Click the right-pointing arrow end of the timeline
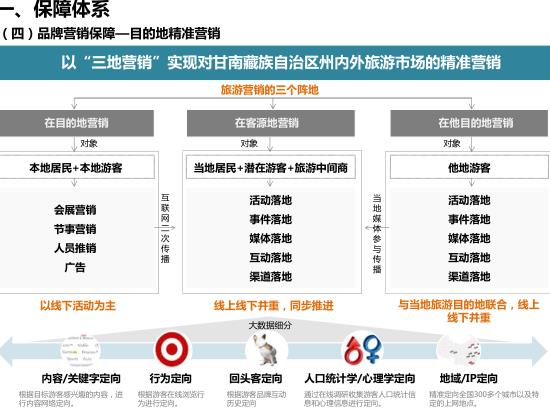This screenshot has height=417, width=550. (539, 351)
